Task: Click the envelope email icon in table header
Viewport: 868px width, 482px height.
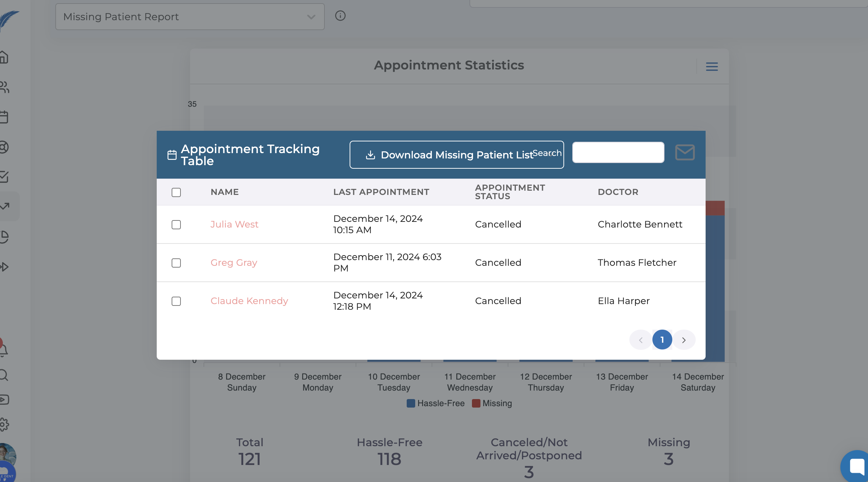Action: (685, 153)
